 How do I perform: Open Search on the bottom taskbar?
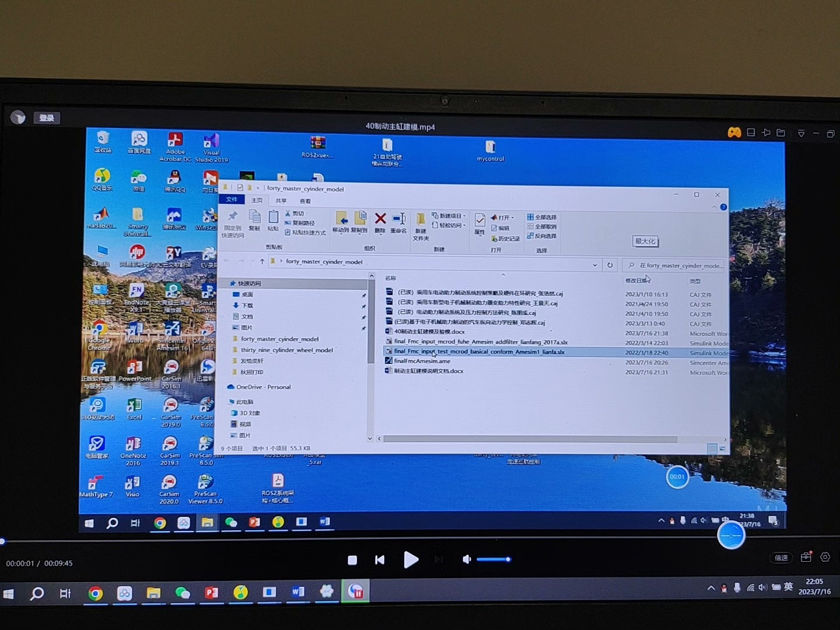coord(37,594)
